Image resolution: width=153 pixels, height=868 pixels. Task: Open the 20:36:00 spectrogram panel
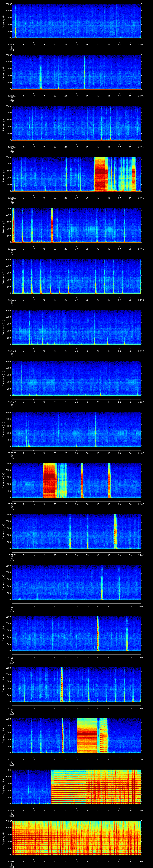[76, 736]
